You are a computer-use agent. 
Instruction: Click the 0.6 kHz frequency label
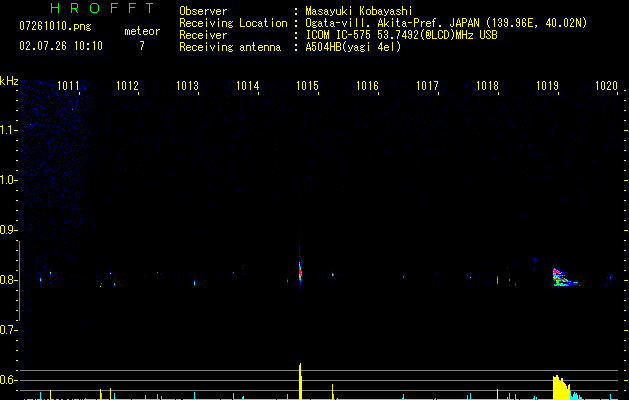[x=8, y=380]
